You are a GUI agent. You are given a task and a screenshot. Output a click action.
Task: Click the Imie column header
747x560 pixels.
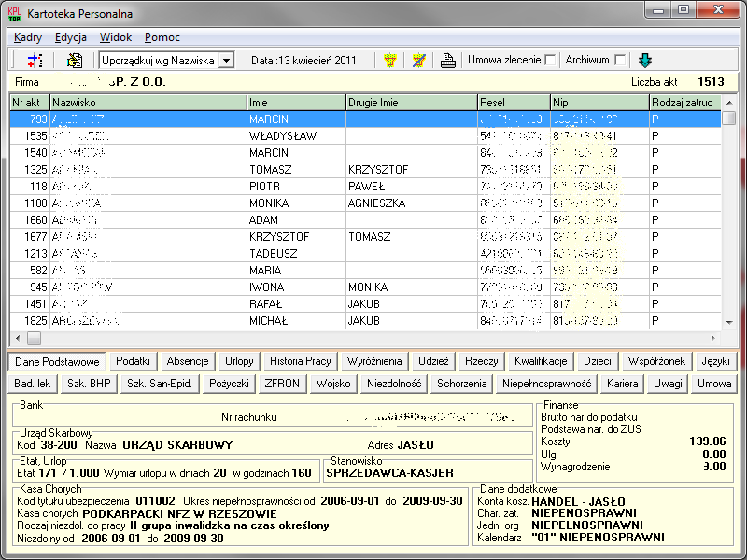click(296, 103)
